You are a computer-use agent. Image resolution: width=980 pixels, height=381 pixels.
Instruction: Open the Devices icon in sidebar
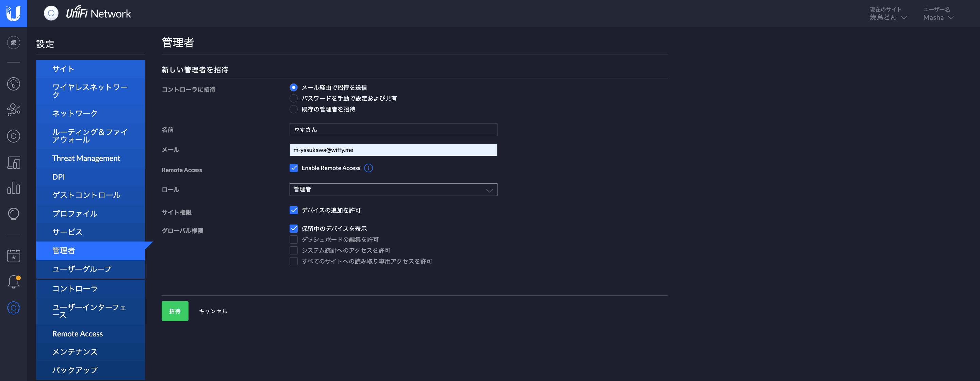click(14, 162)
